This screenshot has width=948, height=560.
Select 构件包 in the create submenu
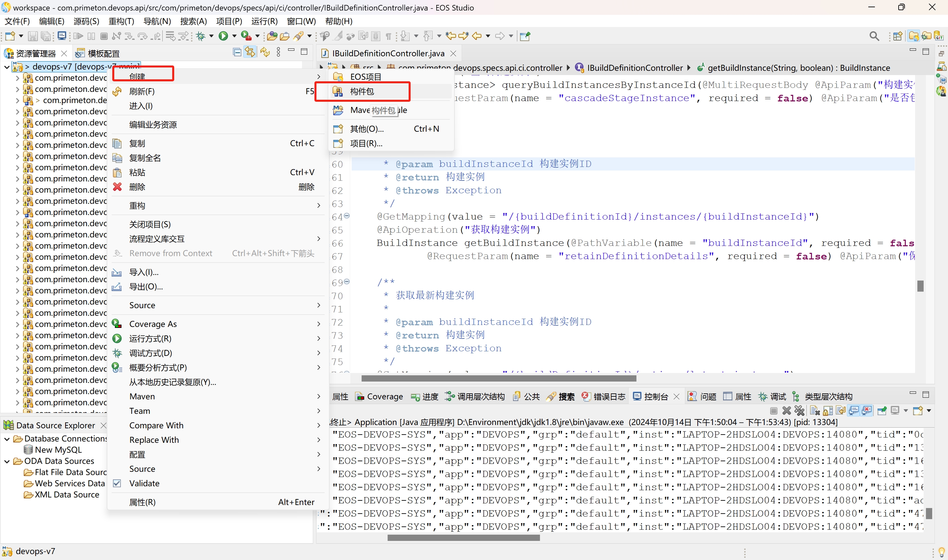coord(362,91)
